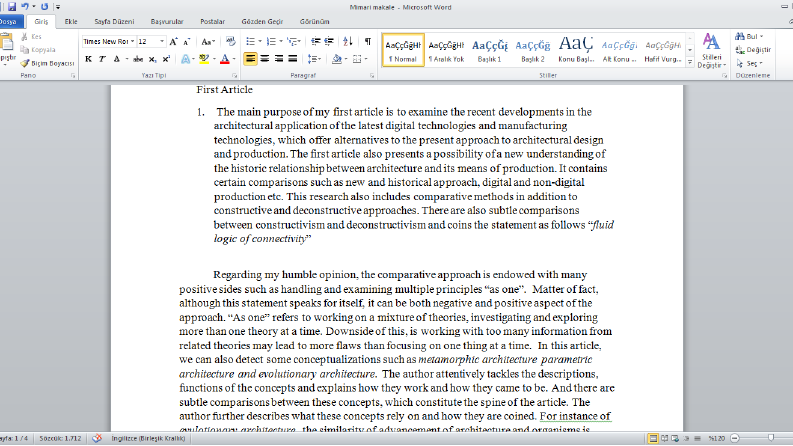Toggle strikethrough abc formatting

point(138,59)
